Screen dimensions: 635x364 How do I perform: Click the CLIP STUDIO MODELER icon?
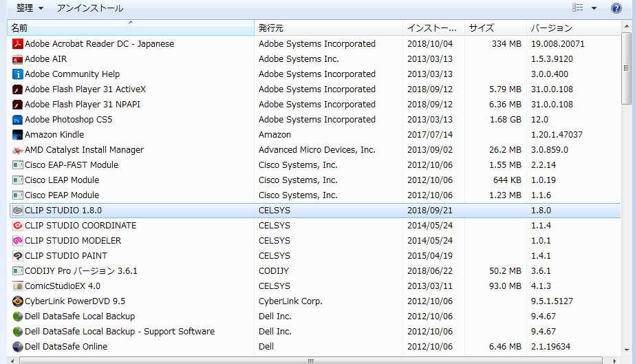point(18,241)
